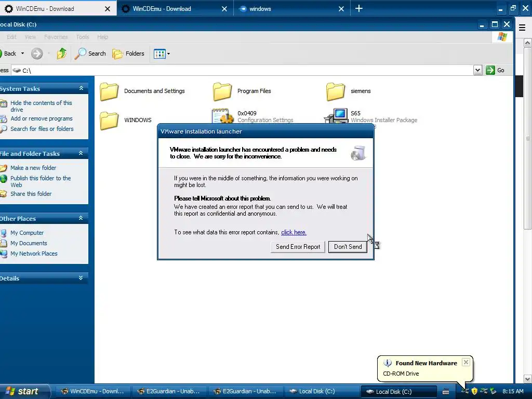Open the WINDOWS folder icon
The image size is (532, 399).
tap(109, 121)
